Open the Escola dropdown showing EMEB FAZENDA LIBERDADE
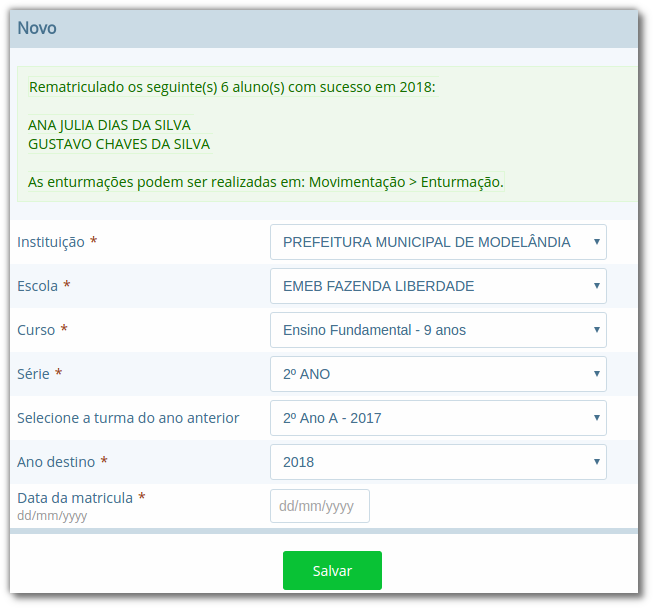 point(438,286)
